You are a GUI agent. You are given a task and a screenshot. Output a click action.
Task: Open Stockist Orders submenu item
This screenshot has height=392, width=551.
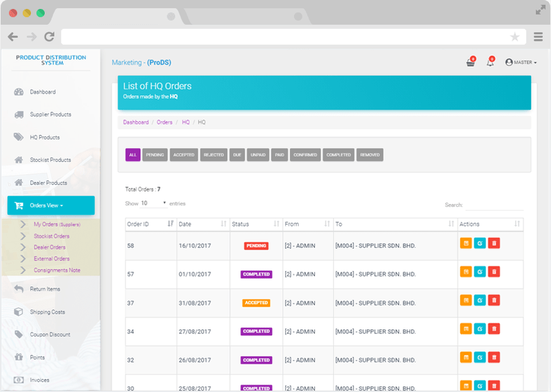[x=52, y=236]
